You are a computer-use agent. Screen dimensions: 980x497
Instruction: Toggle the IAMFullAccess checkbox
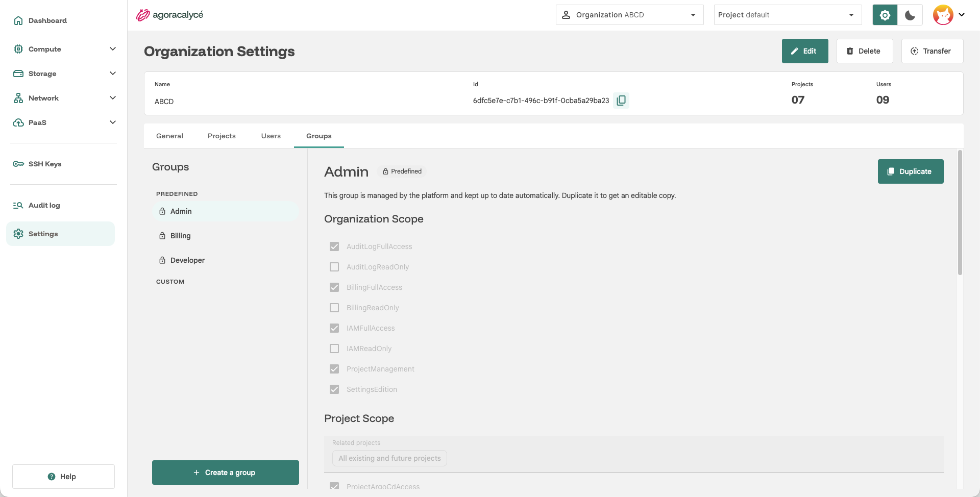point(334,328)
